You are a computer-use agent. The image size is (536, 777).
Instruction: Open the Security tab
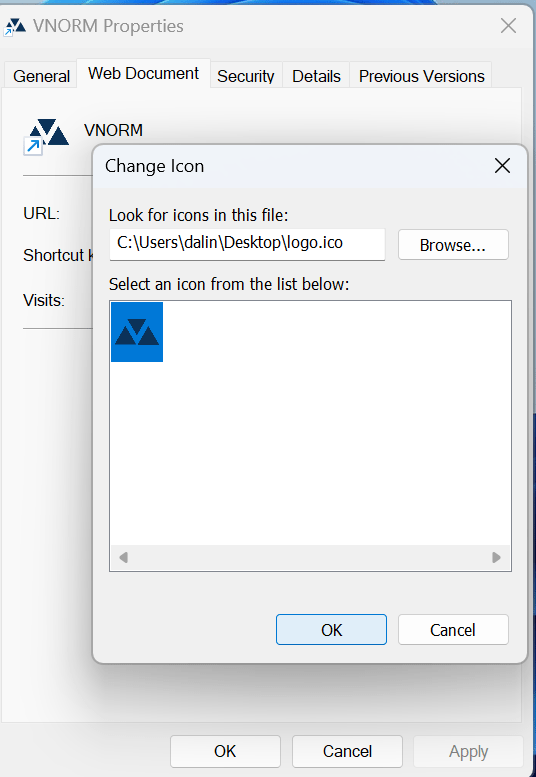click(246, 76)
